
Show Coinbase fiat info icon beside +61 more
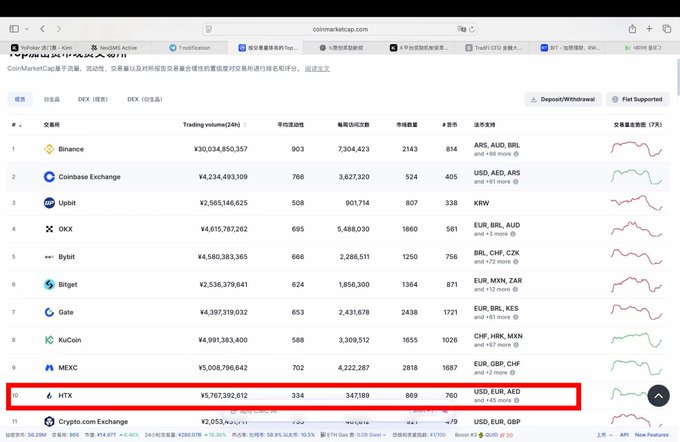pyautogui.click(x=516, y=182)
